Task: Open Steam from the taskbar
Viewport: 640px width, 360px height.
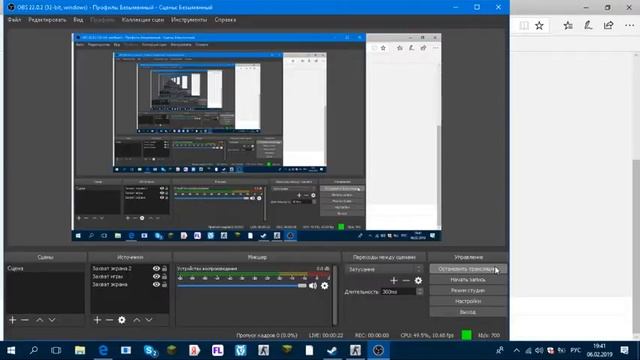Action: pos(332,351)
